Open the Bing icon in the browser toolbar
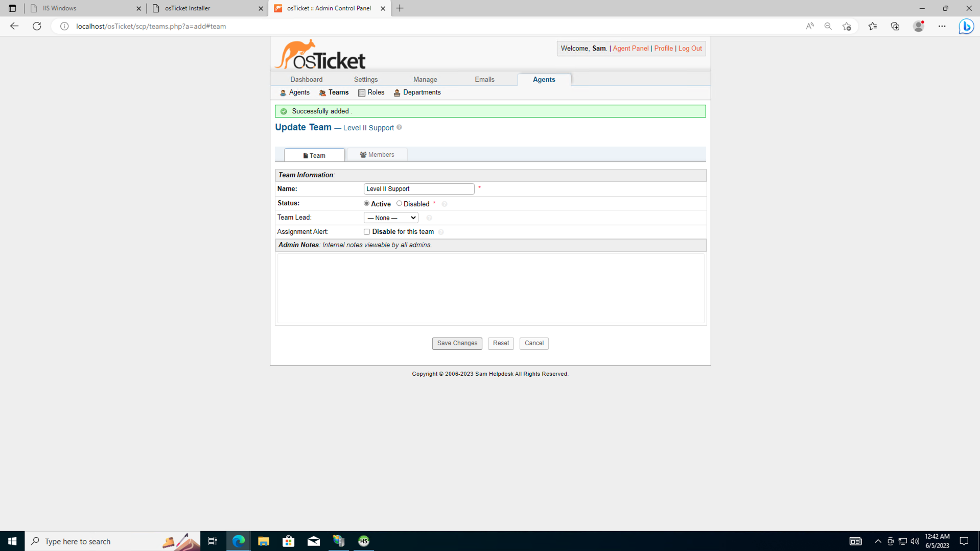This screenshot has width=980, height=551. (966, 26)
